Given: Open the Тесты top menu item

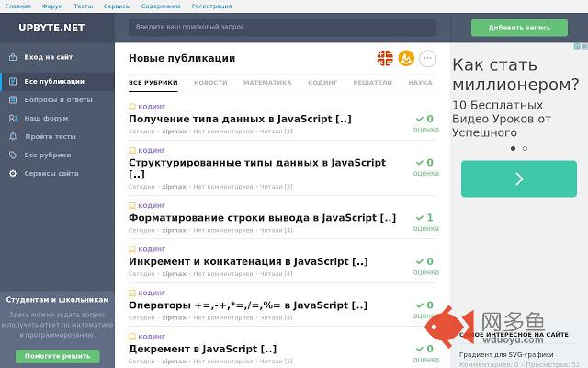Looking at the screenshot, I should pos(84,6).
